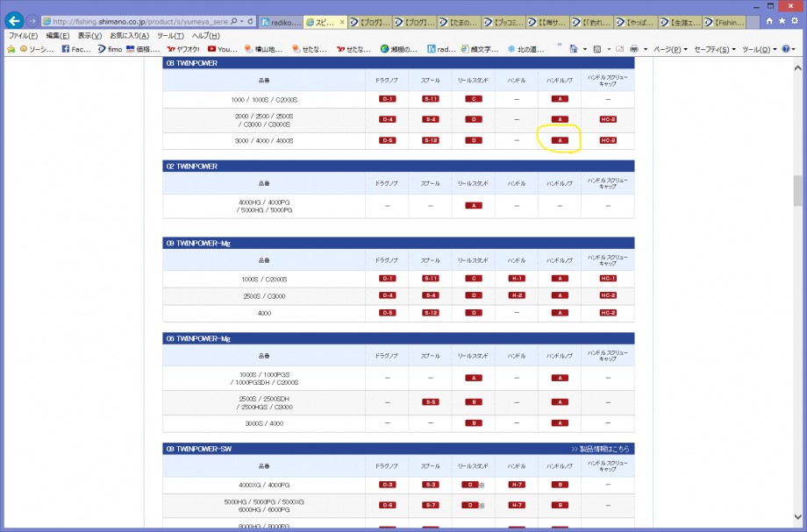Open dropdown arrow next to command bar Home
The image size is (807, 532).
point(585,50)
